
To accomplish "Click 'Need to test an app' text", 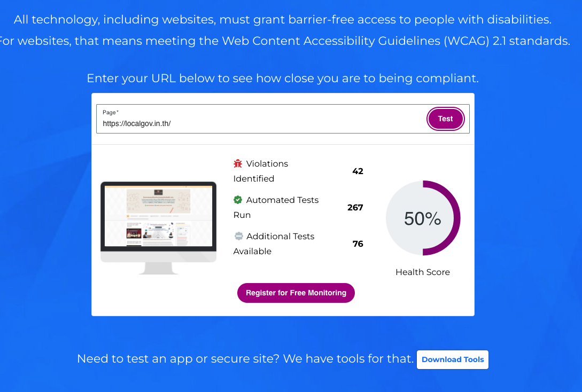I will click(245, 359).
